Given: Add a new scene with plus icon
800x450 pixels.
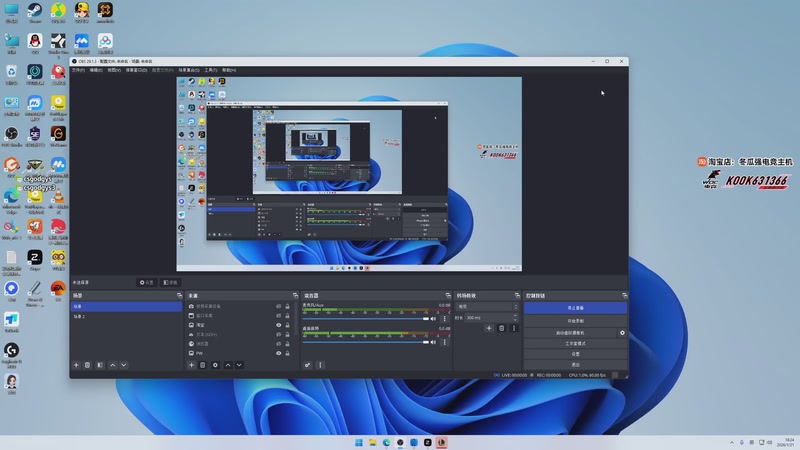Looking at the screenshot, I should click(x=76, y=365).
